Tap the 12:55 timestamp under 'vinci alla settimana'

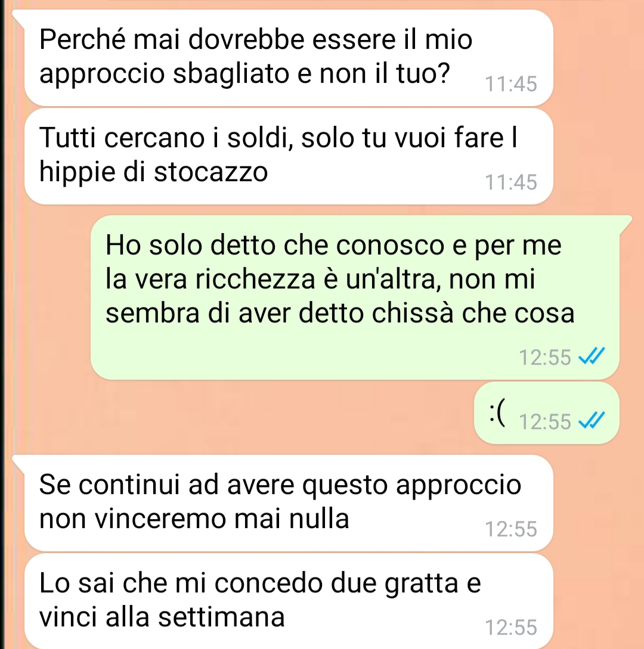point(511,628)
